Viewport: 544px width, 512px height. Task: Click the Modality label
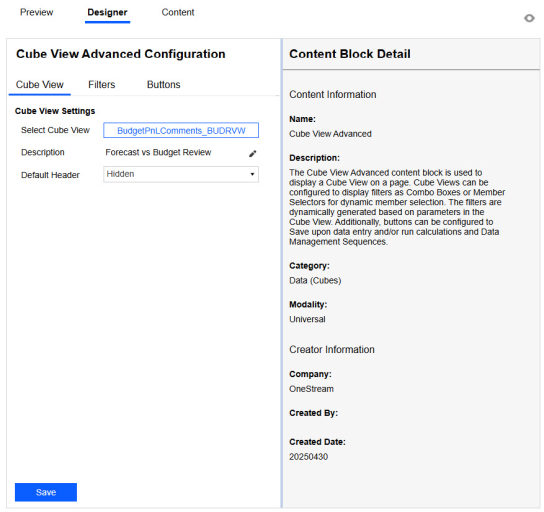pyautogui.click(x=308, y=304)
